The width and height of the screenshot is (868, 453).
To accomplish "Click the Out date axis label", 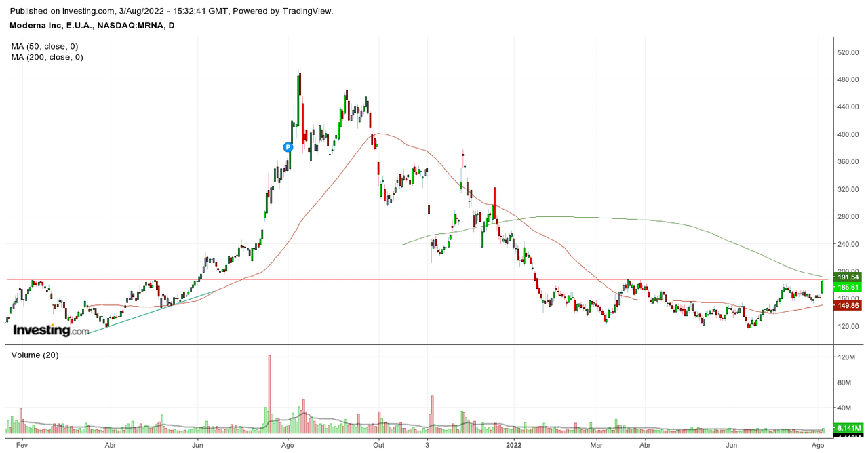I will (378, 445).
